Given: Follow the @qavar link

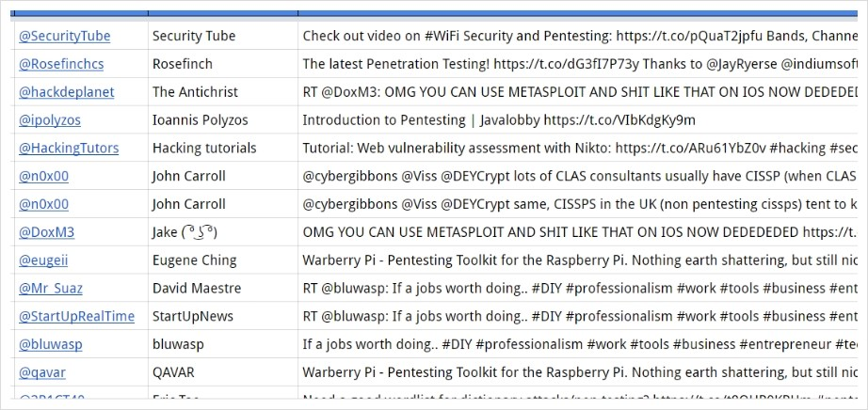Looking at the screenshot, I should 42,372.
